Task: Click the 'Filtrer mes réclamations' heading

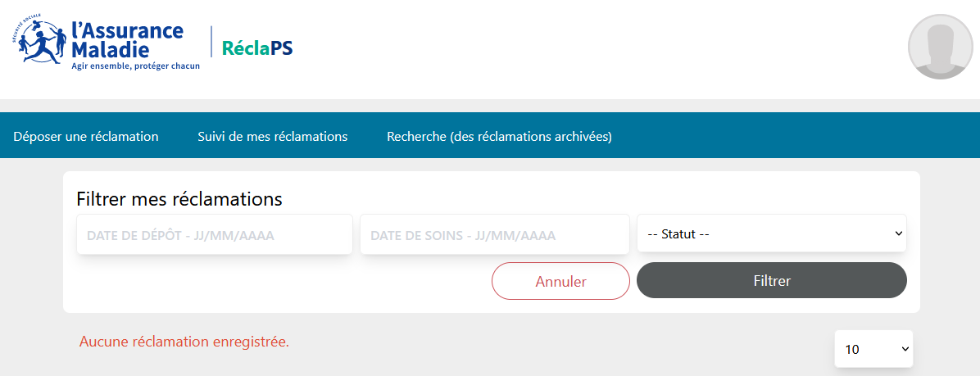Action: click(x=179, y=198)
